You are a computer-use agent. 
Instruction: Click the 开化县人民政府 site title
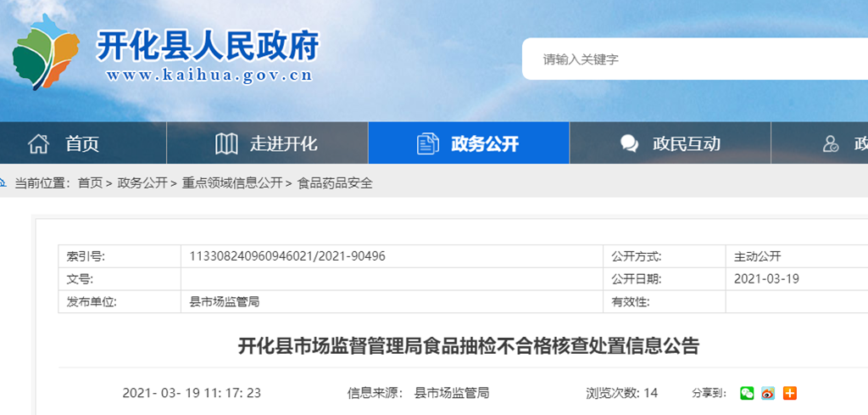(209, 46)
